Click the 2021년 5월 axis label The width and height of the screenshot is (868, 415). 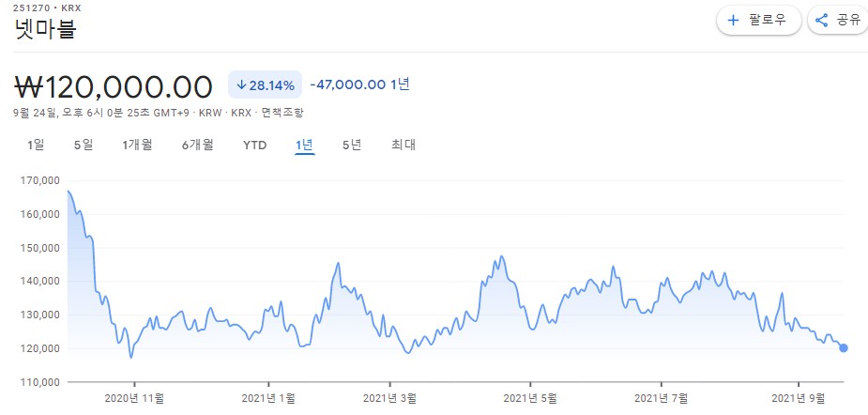[530, 397]
